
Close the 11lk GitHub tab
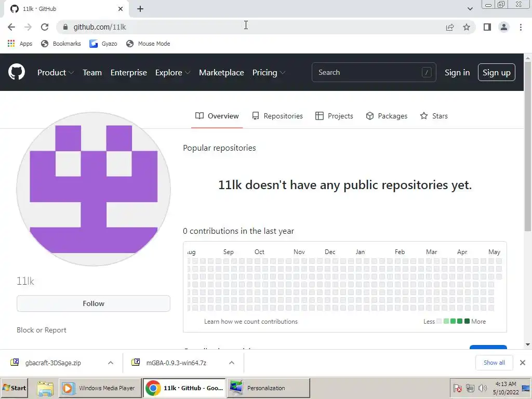coord(121,9)
